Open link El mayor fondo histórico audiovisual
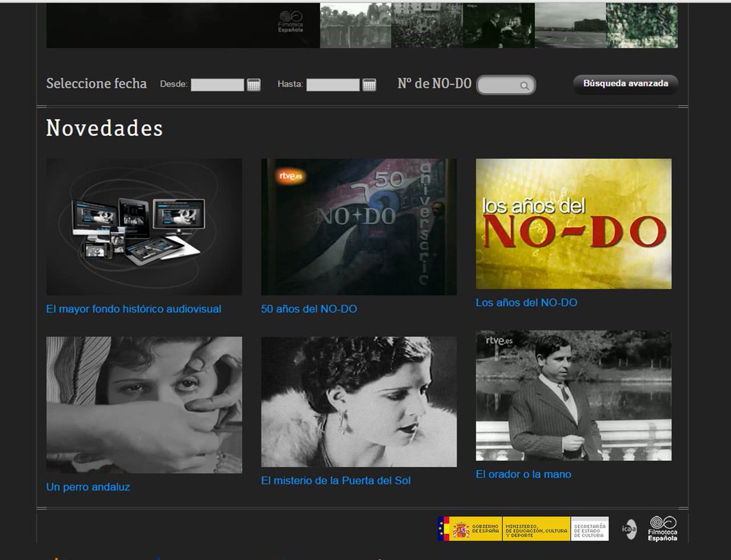Screen dimensions: 731x560 coord(133,309)
